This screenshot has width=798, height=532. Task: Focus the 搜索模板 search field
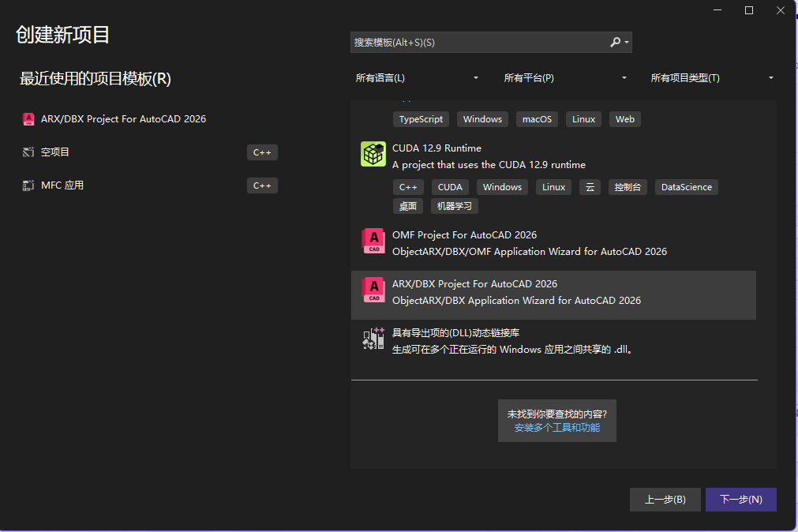click(478, 43)
